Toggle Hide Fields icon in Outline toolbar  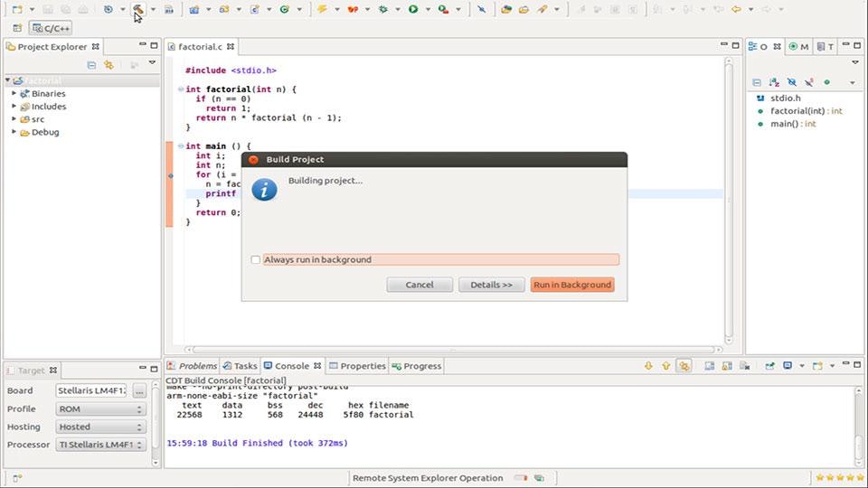(x=792, y=82)
